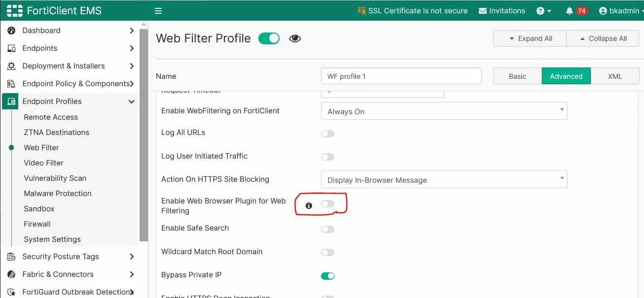Viewport: 644px width, 298px height.
Task: Click the Invitations link text
Action: pyautogui.click(x=507, y=11)
